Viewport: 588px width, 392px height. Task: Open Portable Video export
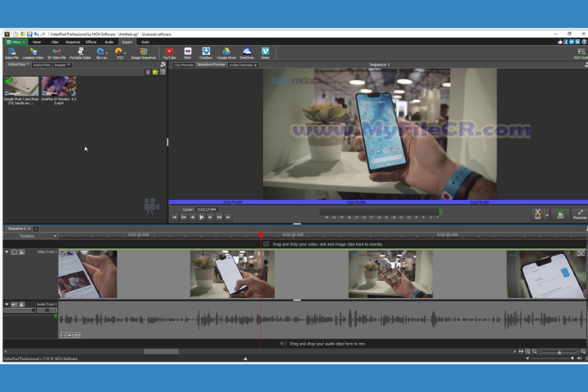[80, 53]
